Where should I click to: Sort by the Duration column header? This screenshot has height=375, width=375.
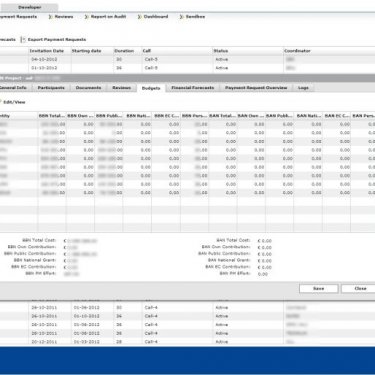pos(127,51)
